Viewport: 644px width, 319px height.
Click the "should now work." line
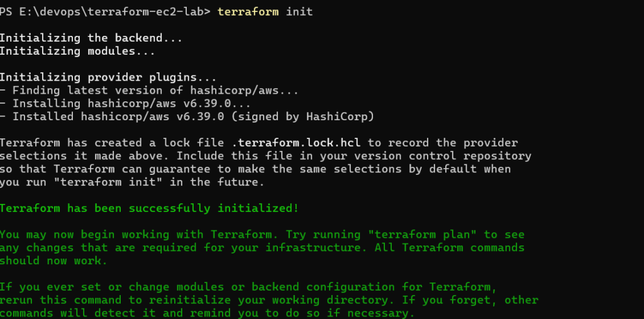[53, 260]
